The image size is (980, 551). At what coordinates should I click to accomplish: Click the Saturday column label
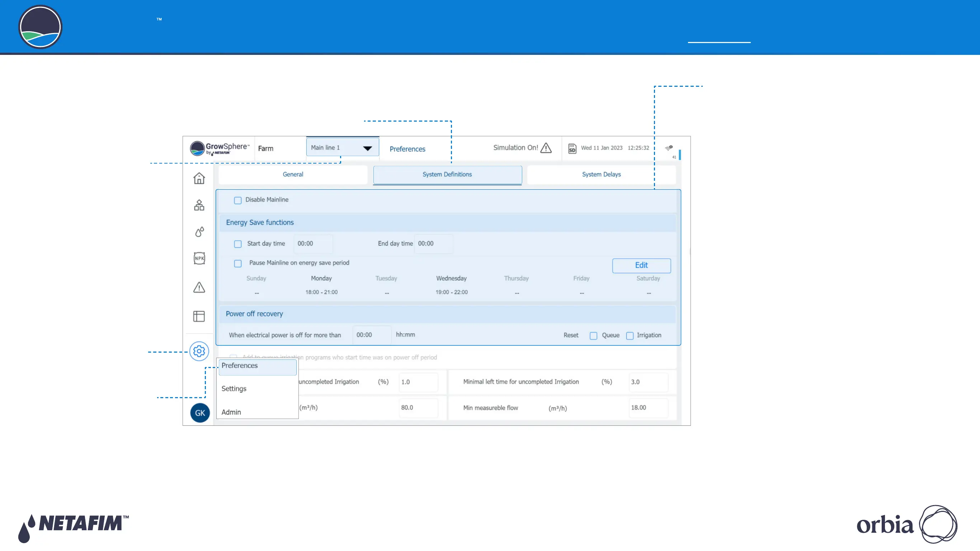pyautogui.click(x=648, y=278)
